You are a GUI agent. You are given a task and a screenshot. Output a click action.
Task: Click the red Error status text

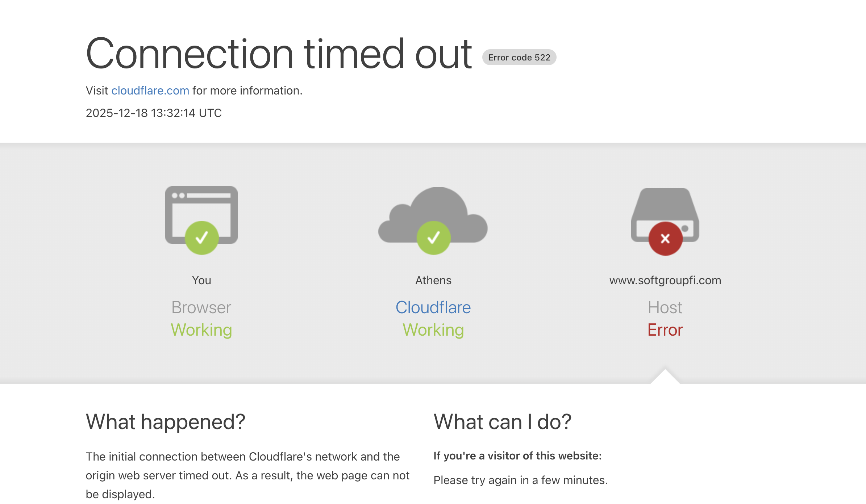[x=665, y=330]
